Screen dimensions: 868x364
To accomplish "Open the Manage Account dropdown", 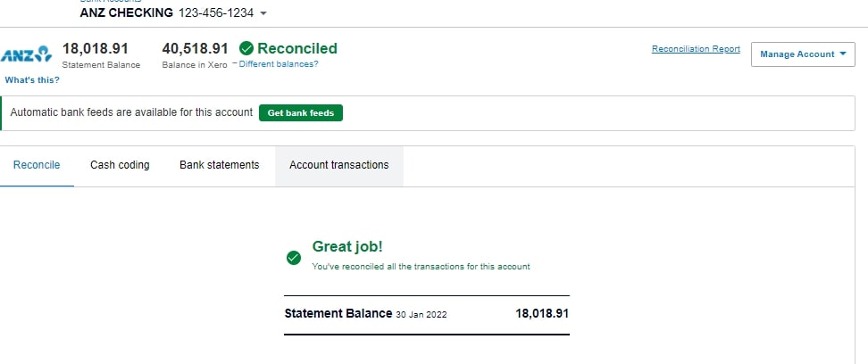I will click(803, 54).
